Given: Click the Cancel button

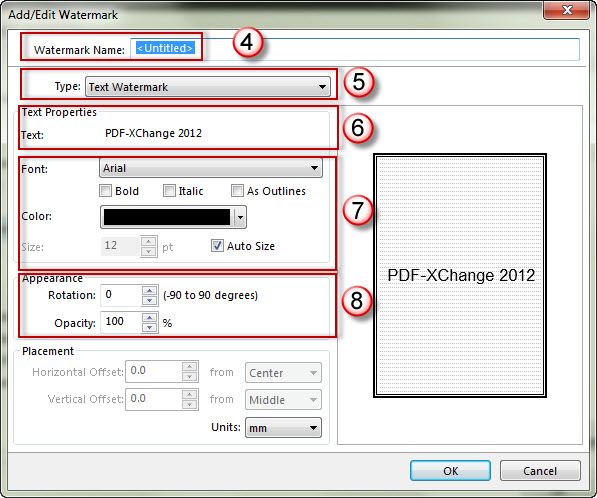Looking at the screenshot, I should (x=540, y=471).
